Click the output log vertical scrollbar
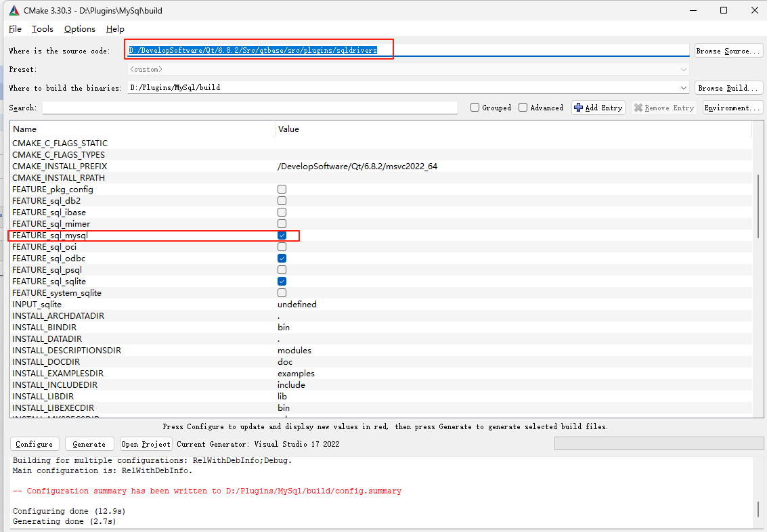767x532 pixels. coord(758,508)
